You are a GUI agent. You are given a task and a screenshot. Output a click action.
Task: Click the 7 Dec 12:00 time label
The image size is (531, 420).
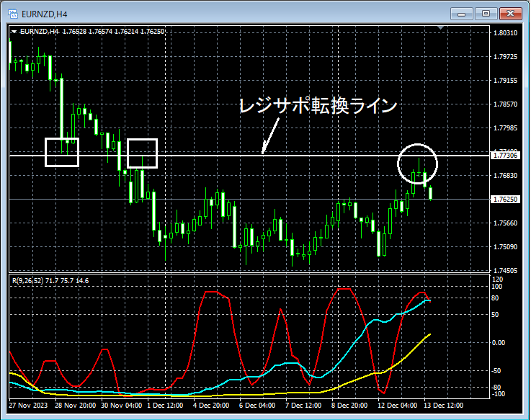303,406
